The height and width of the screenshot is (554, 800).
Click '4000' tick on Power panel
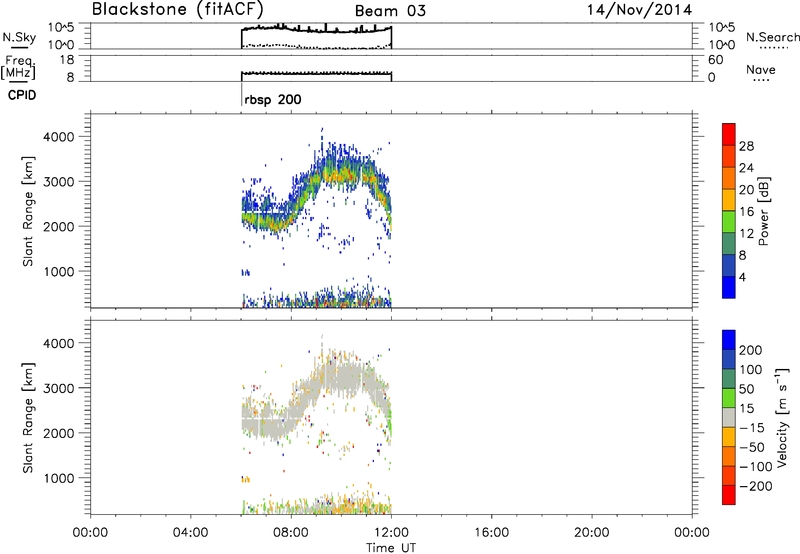pos(59,137)
